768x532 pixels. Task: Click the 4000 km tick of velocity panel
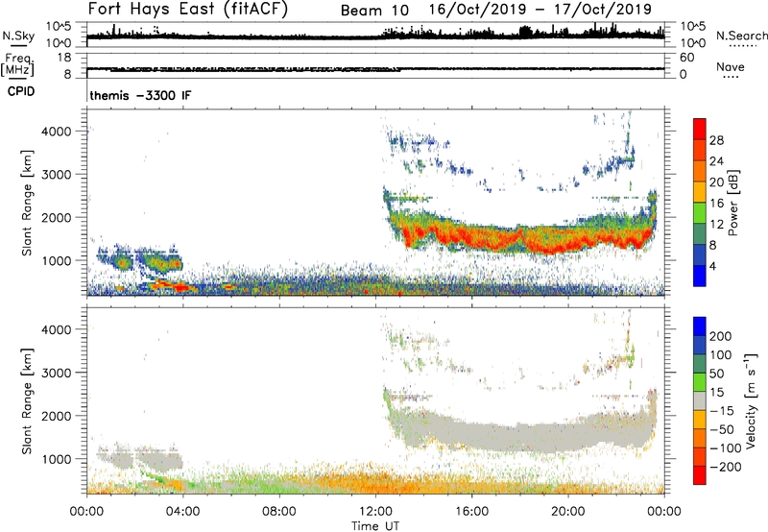tap(56, 329)
